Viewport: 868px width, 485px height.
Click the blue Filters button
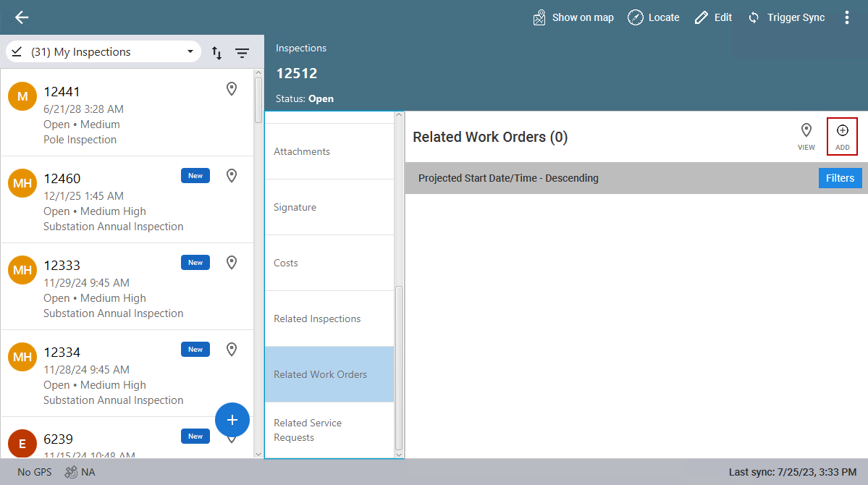(840, 178)
